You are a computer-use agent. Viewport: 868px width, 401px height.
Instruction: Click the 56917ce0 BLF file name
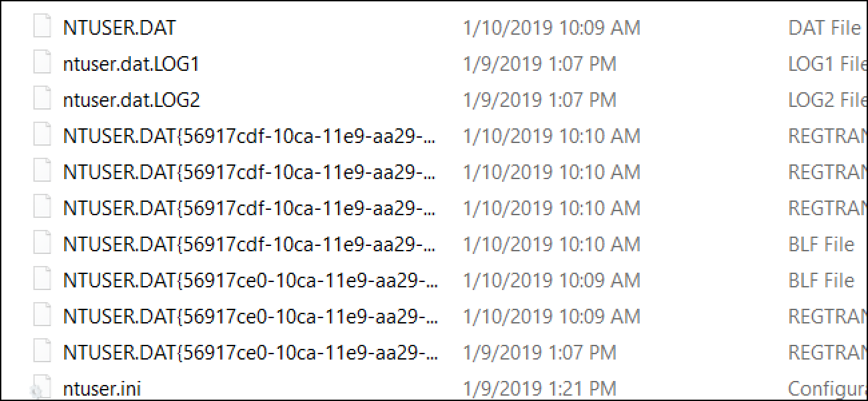pyautogui.click(x=250, y=281)
